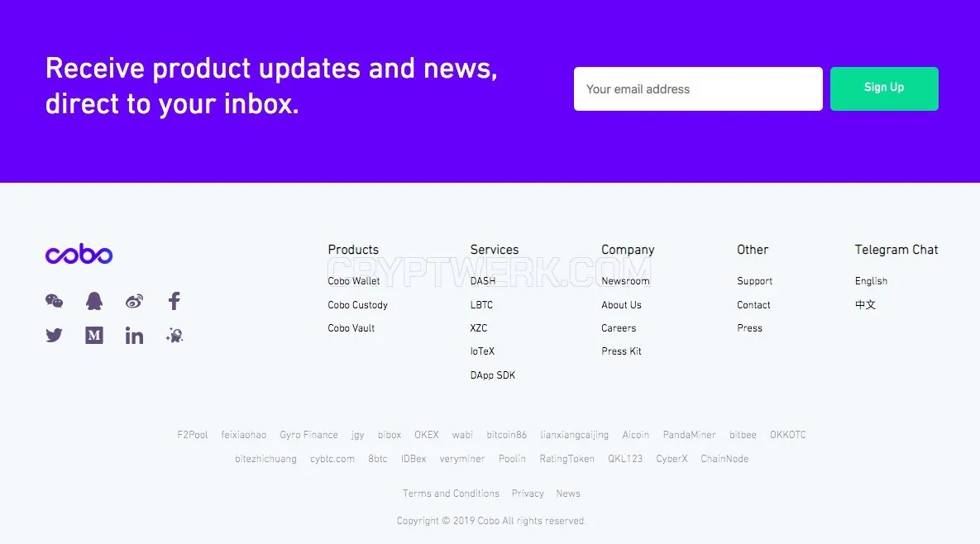Open the QQ penguin icon

point(94,301)
